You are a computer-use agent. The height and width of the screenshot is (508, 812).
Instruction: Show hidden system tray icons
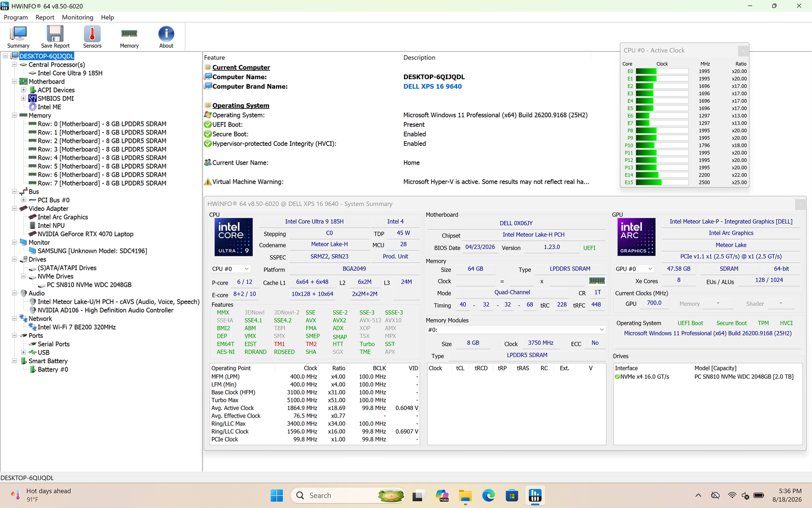698,495
